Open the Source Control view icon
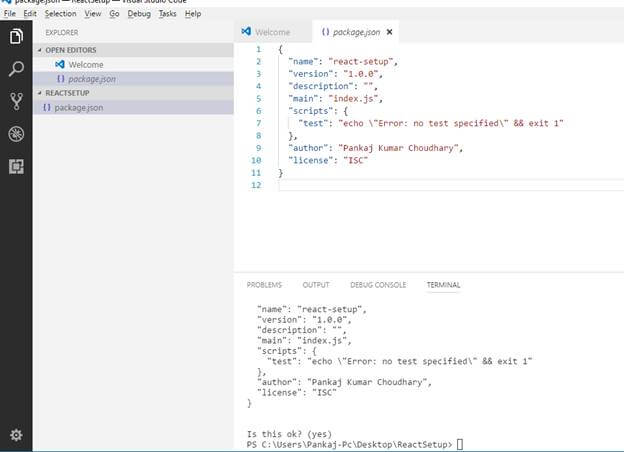The height and width of the screenshot is (452, 624). point(15,101)
